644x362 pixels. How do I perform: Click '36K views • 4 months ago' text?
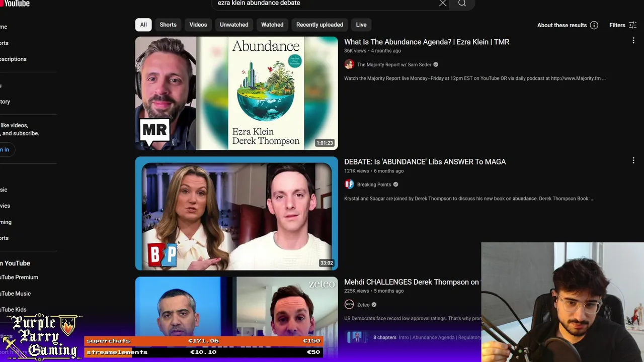(372, 51)
